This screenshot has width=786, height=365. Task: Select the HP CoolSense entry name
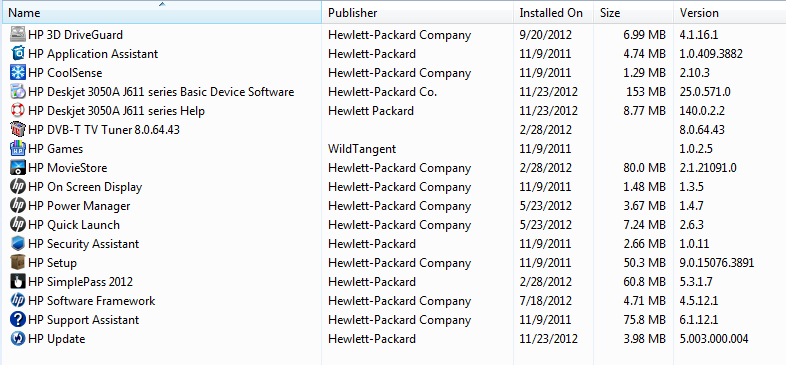[65, 73]
